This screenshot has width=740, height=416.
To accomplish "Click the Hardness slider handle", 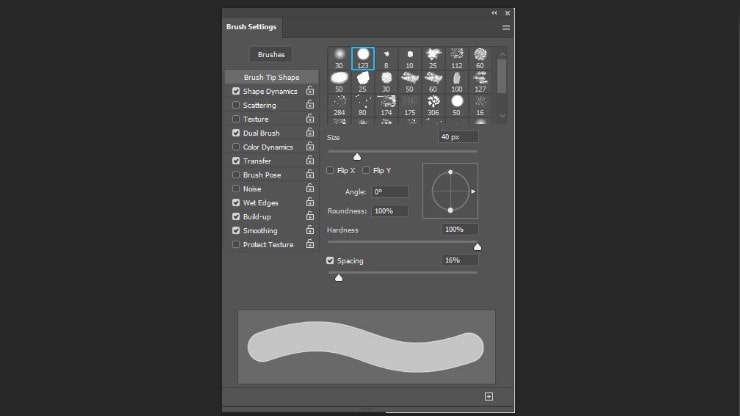I will coord(477,247).
